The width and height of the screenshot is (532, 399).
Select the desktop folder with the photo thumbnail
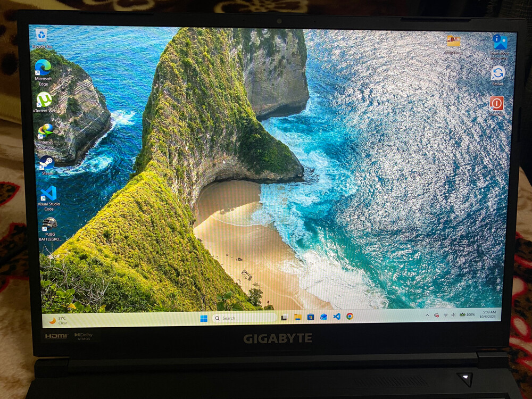click(453, 45)
